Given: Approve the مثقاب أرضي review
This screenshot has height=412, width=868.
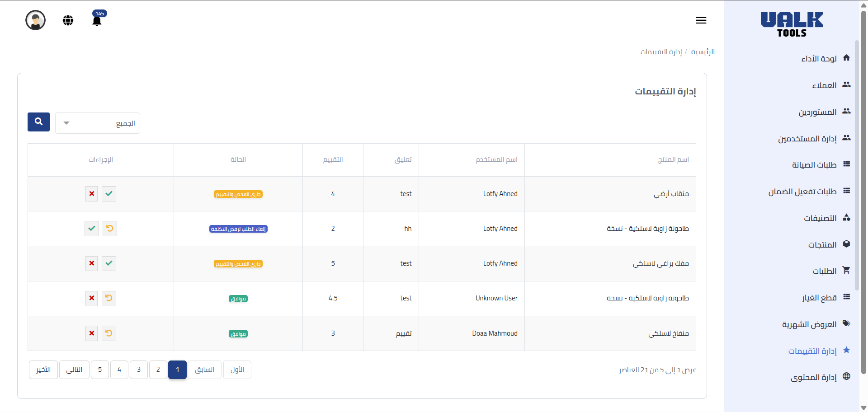Looking at the screenshot, I should coord(109,194).
